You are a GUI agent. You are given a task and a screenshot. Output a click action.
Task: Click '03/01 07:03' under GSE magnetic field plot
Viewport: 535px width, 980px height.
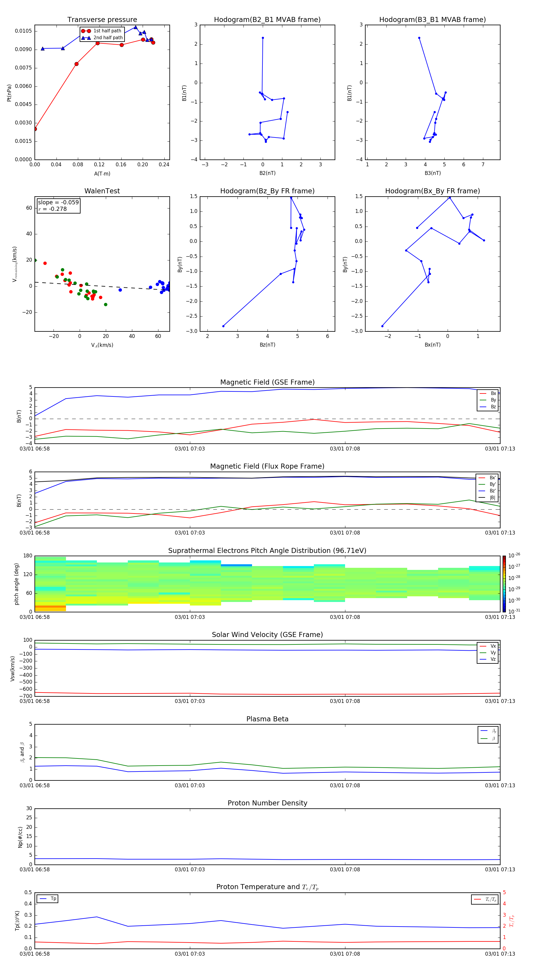190,448
